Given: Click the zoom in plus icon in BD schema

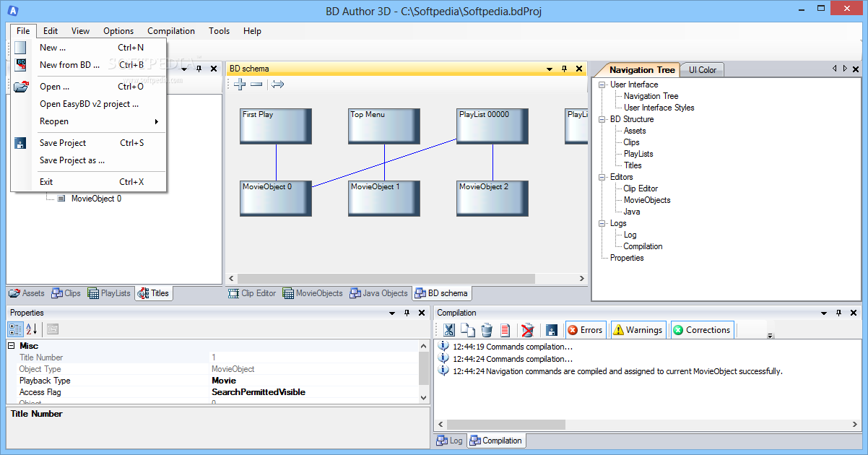Looking at the screenshot, I should [x=240, y=84].
